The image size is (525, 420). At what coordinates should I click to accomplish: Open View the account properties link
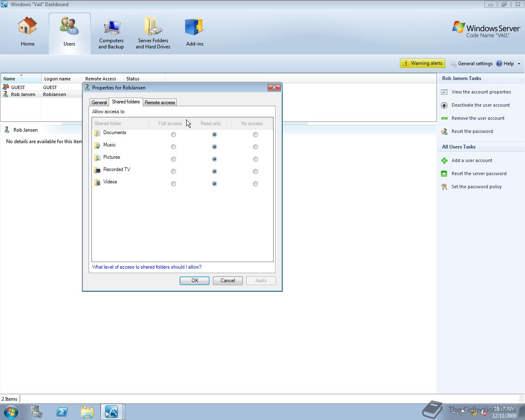481,92
